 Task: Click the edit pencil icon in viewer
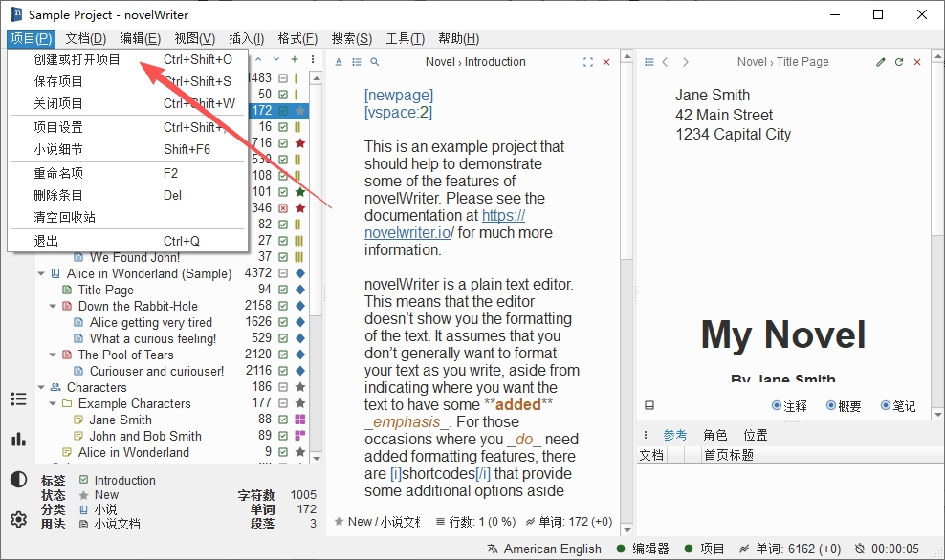(x=881, y=62)
